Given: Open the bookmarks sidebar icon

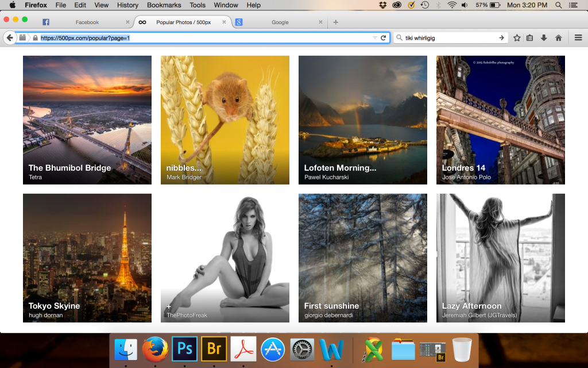Looking at the screenshot, I should [x=530, y=37].
